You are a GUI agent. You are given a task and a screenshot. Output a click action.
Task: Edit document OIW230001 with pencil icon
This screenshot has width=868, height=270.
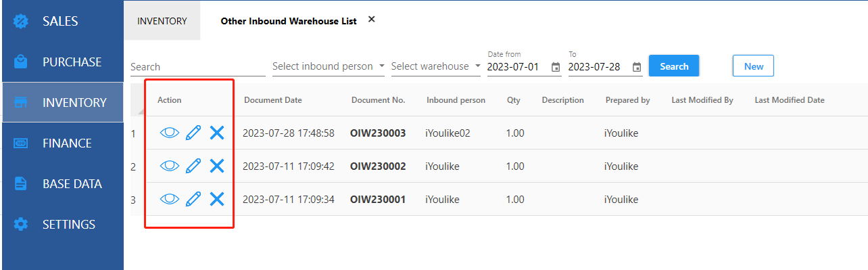coord(193,199)
